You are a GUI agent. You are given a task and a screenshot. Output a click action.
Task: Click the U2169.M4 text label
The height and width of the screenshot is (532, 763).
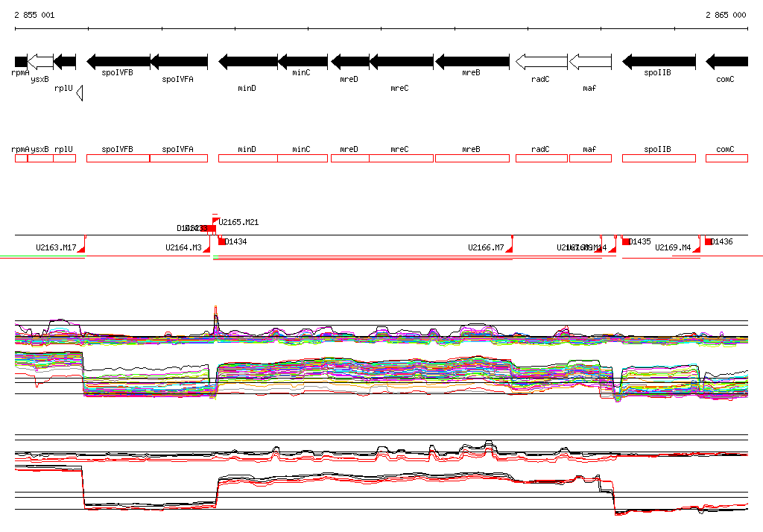673,247
